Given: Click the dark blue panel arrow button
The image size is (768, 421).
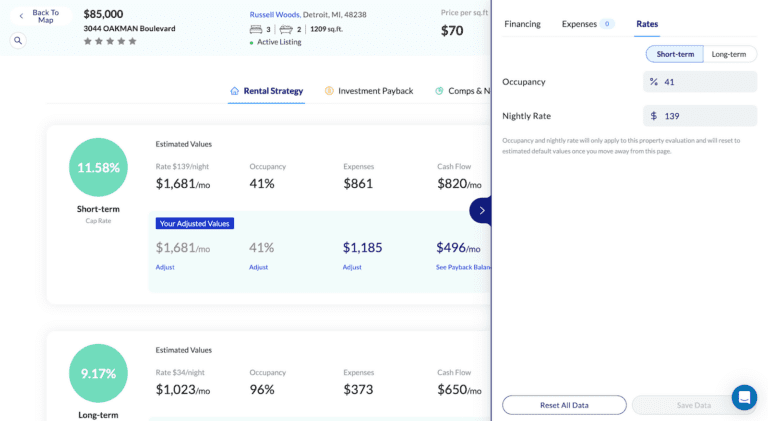Looking at the screenshot, I should tap(481, 210).
